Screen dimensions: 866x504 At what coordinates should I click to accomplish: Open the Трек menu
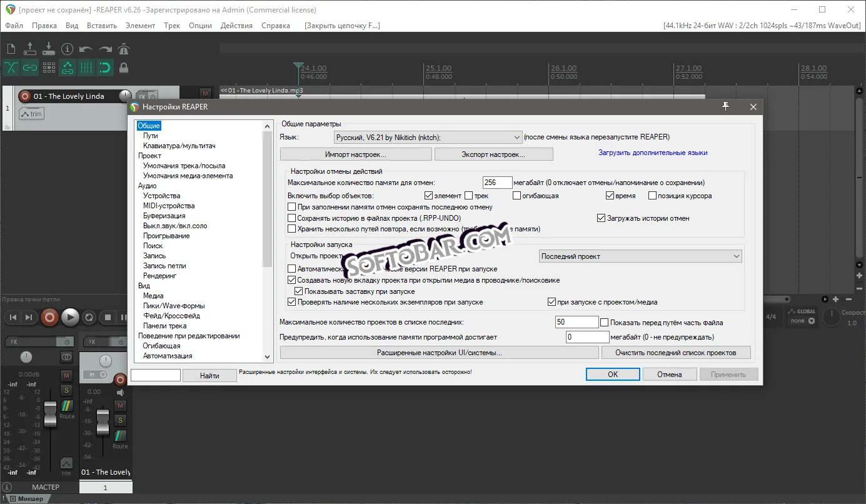[172, 26]
